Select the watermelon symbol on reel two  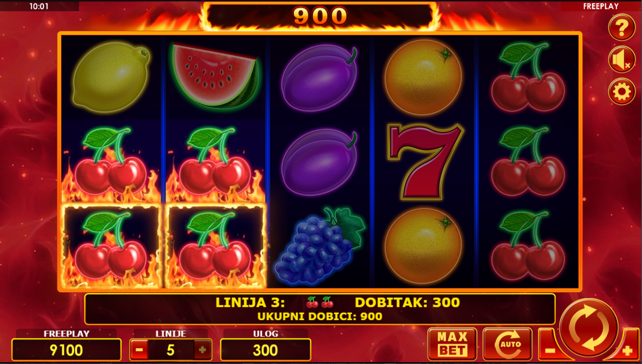click(x=216, y=76)
